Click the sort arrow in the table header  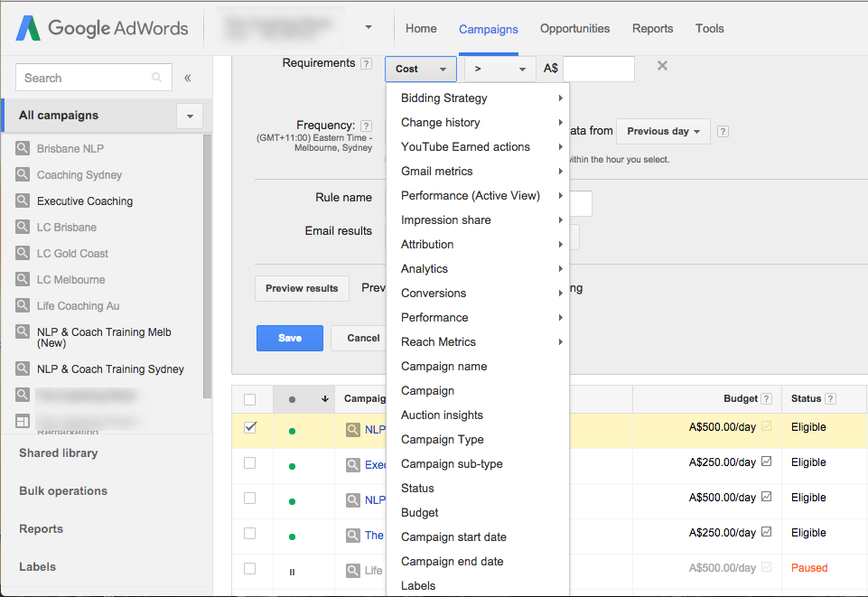[x=325, y=399]
